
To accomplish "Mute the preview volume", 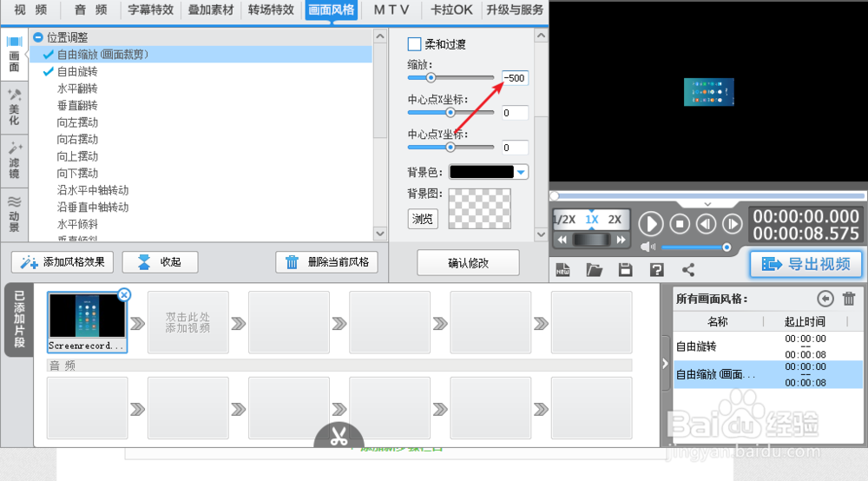I will (x=648, y=247).
